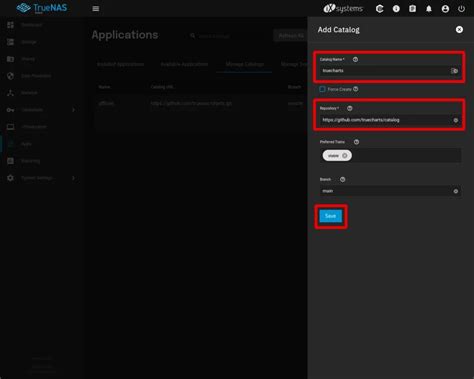Select the Manage Catalogs tab
The width and height of the screenshot is (474, 379).
coord(245,64)
